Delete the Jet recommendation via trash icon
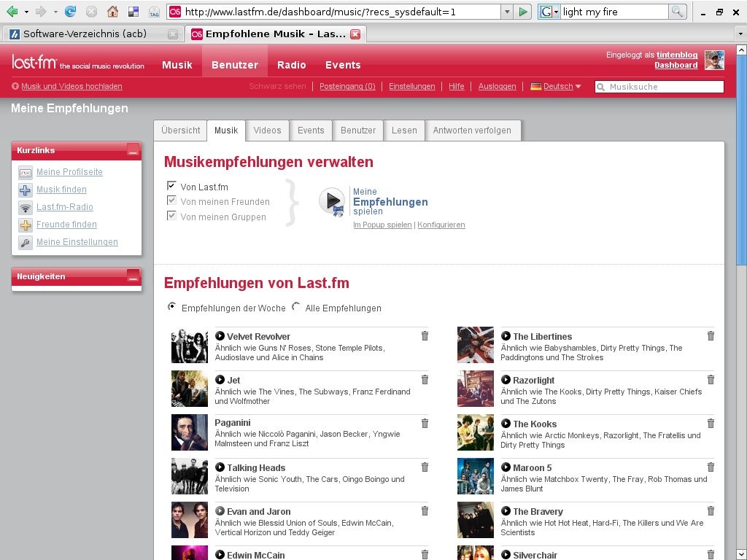 point(425,379)
